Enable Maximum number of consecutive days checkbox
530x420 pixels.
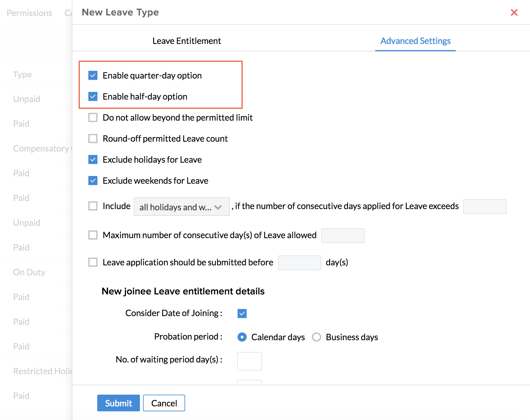pos(93,235)
